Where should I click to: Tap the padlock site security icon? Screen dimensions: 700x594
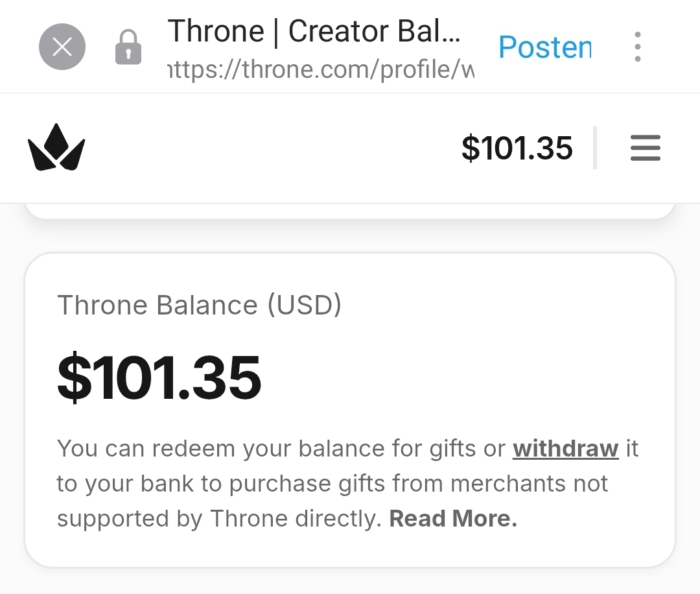tap(128, 47)
